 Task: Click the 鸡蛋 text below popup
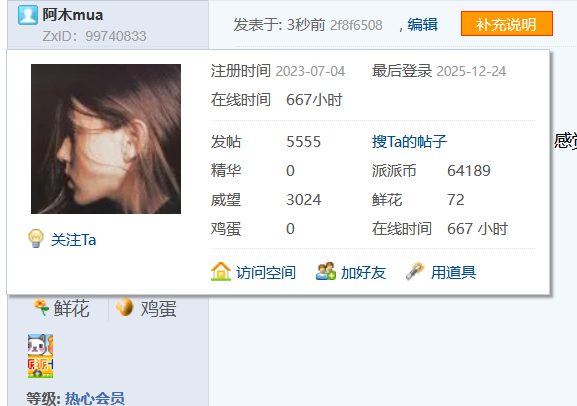coord(159,308)
